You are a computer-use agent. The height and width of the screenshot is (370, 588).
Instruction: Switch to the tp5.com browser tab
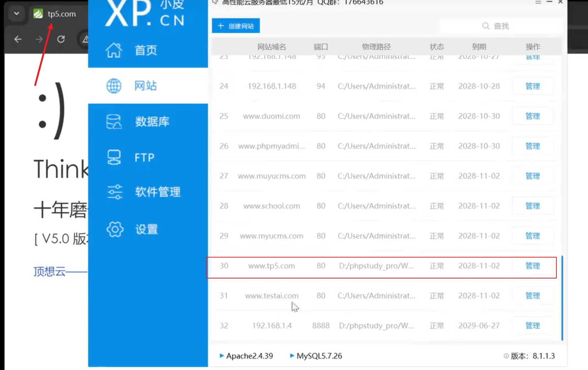pyautogui.click(x=57, y=14)
